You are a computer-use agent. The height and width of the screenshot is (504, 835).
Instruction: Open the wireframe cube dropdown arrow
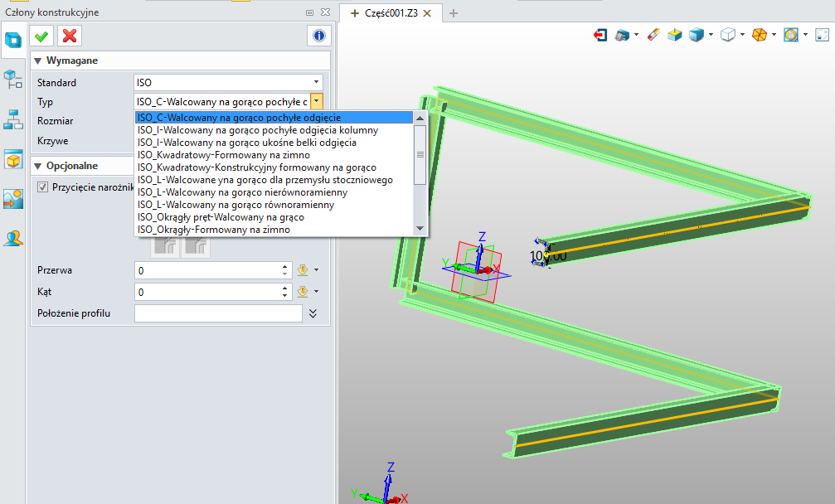tap(742, 35)
